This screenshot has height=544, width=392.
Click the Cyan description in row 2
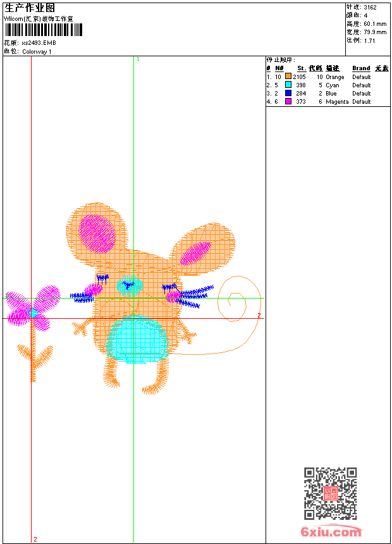[x=332, y=85]
